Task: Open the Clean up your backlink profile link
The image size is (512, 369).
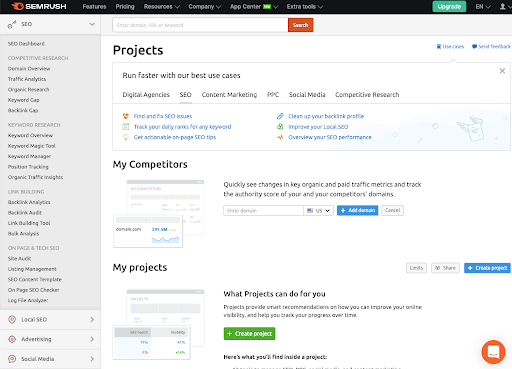Action: point(326,116)
